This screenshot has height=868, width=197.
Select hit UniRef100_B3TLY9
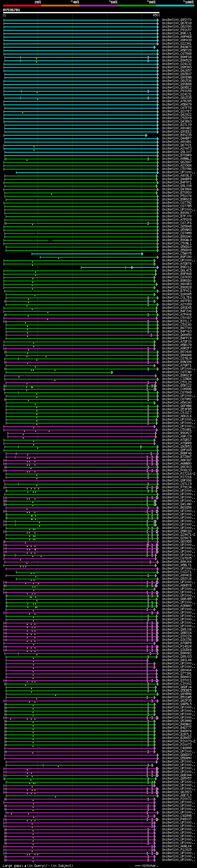tap(176, 125)
